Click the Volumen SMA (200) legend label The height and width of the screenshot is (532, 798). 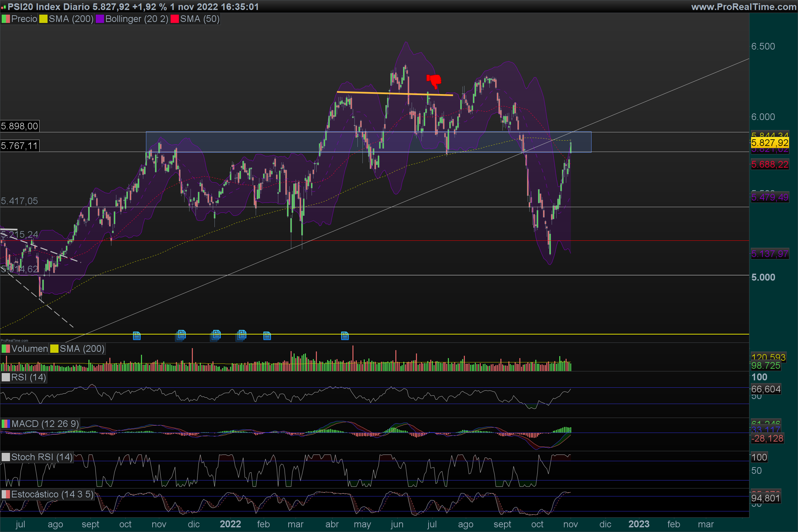(82, 349)
